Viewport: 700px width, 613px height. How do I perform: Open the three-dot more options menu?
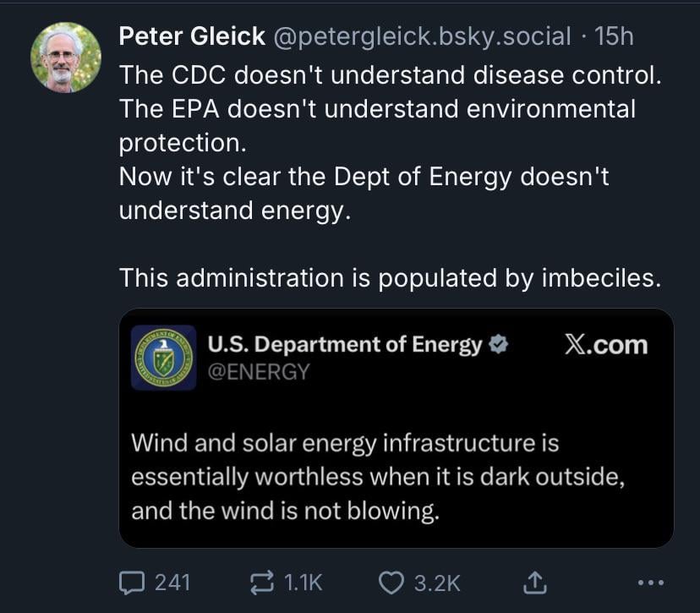tap(651, 583)
